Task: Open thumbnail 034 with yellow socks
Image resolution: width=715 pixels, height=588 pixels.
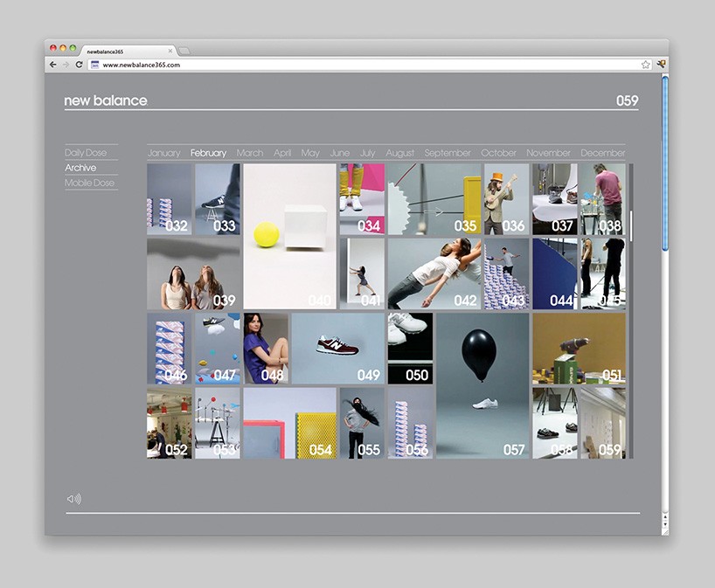Action: pyautogui.click(x=362, y=199)
